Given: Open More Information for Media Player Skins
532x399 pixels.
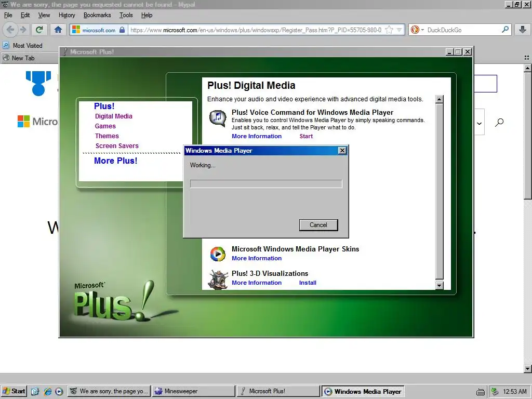Looking at the screenshot, I should pyautogui.click(x=257, y=258).
